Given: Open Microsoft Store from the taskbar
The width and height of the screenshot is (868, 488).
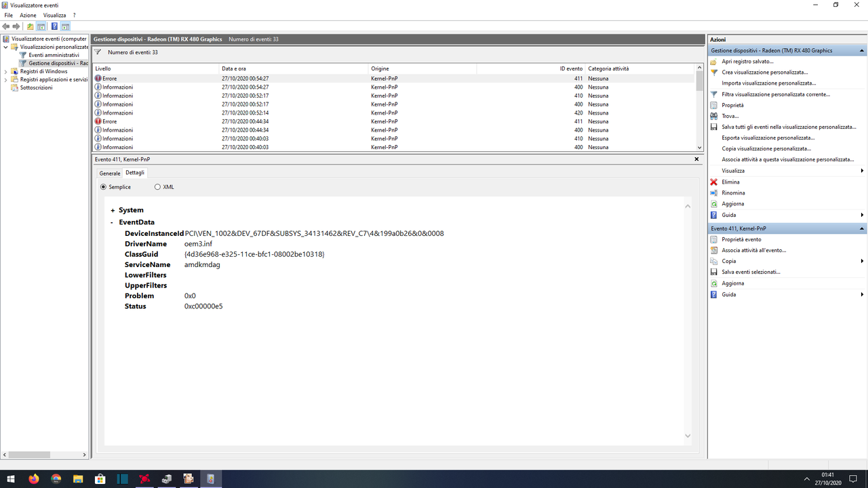Looking at the screenshot, I should (x=100, y=479).
